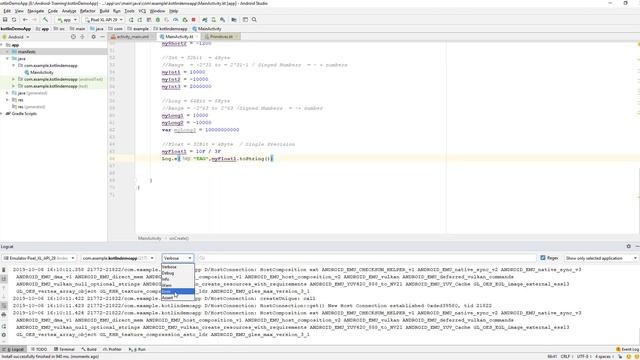The width and height of the screenshot is (640, 360).
Task: Choose Info from the log level list
Action: coord(178,279)
